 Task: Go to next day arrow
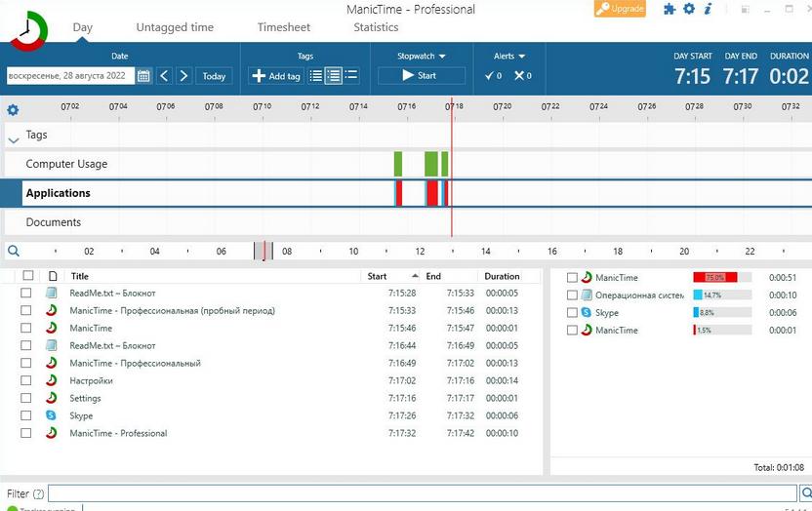tap(183, 76)
